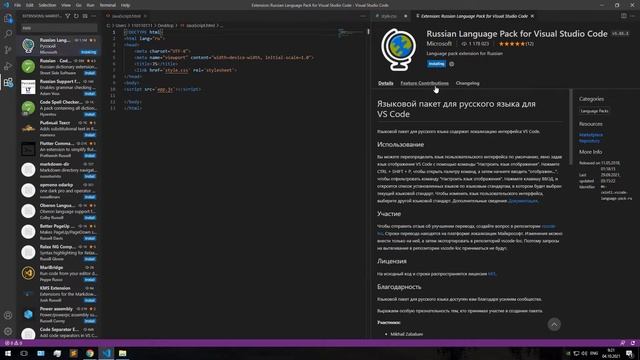Open the Run and Debug view

pos(8,66)
